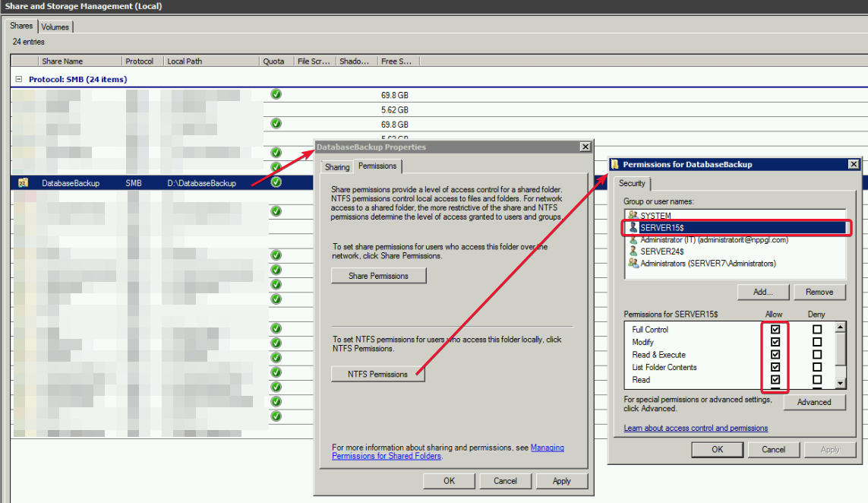This screenshot has height=503, width=868.
Task: Click scroll up arrow in permissions list
Action: [841, 327]
